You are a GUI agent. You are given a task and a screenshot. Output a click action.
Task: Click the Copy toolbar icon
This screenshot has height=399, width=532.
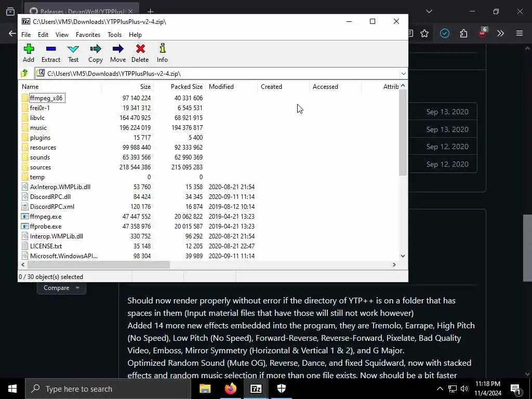[96, 53]
